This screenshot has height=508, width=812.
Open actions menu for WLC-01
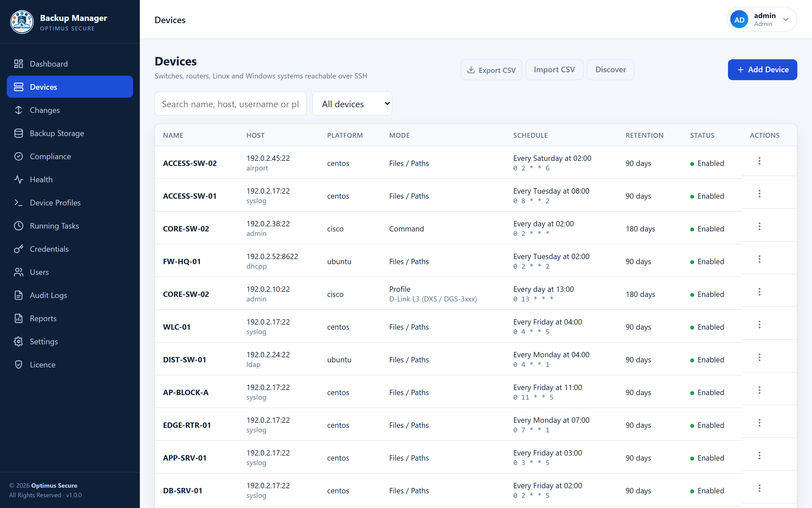coord(759,325)
